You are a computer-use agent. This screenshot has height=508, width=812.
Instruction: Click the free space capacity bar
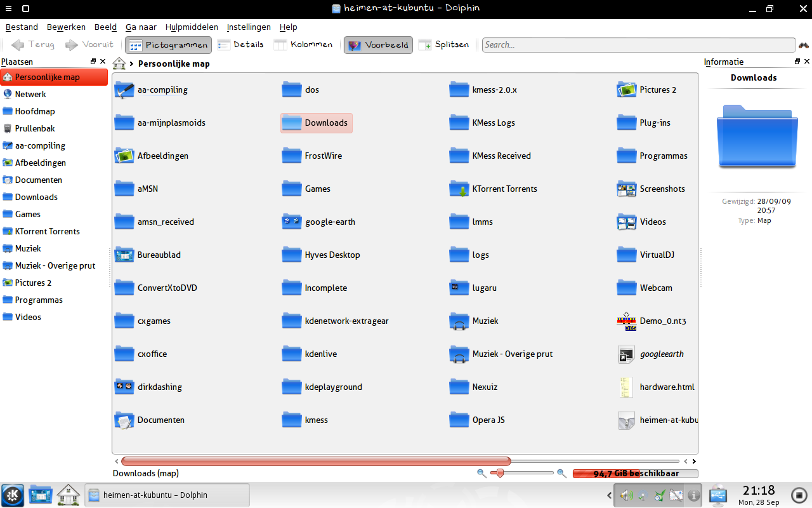[635, 474]
